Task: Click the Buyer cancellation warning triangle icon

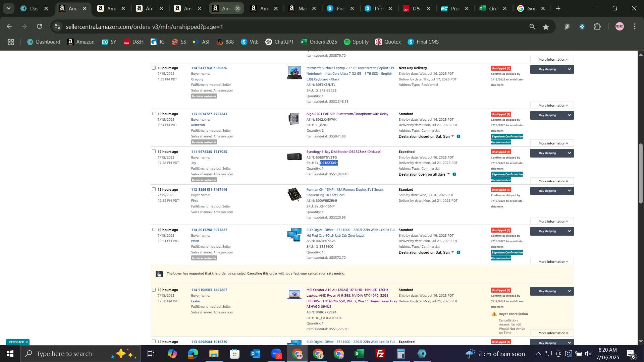Action: tap(494, 314)
